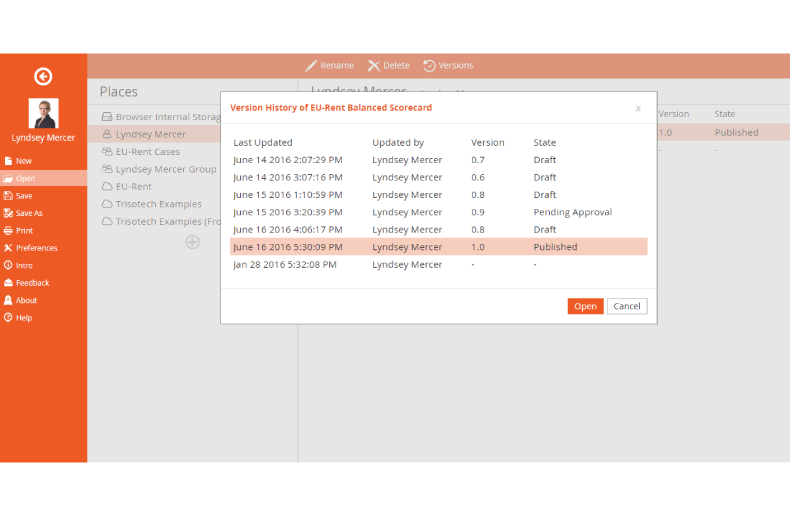Select the version 0.9 Pending Approval row
This screenshot has width=790, height=515.
438,212
